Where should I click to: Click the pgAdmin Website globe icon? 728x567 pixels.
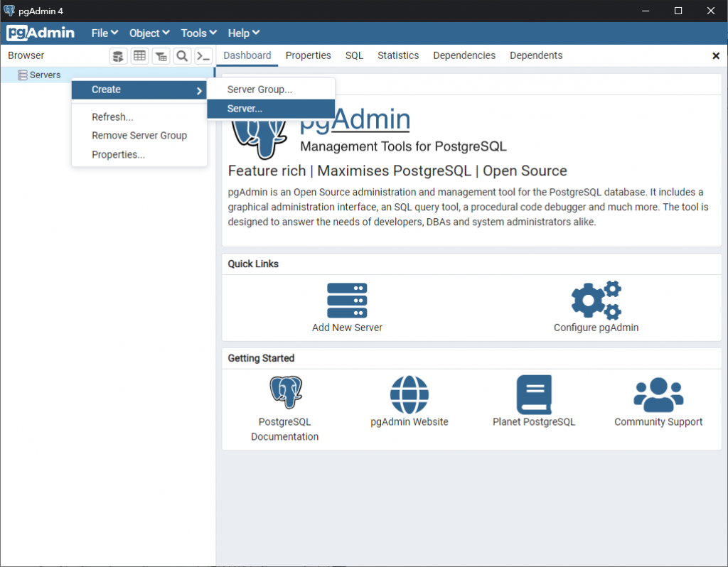click(409, 394)
